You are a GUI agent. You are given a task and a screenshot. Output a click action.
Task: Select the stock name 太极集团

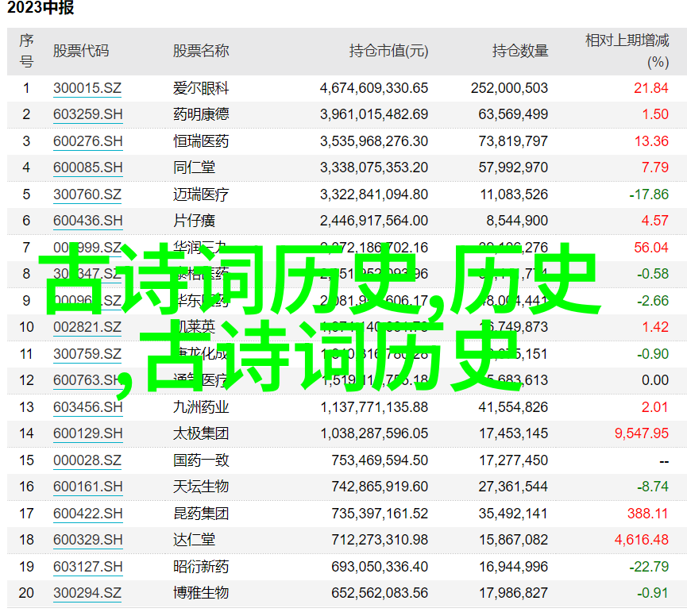[201, 433]
